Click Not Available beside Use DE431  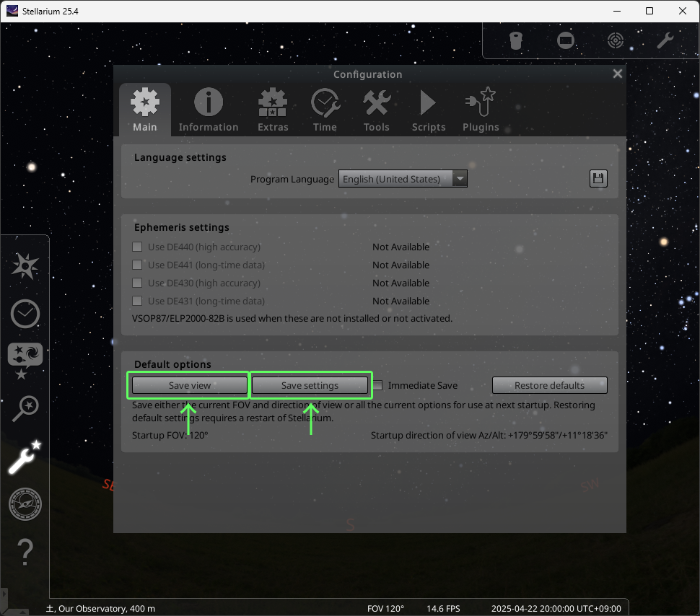401,302
